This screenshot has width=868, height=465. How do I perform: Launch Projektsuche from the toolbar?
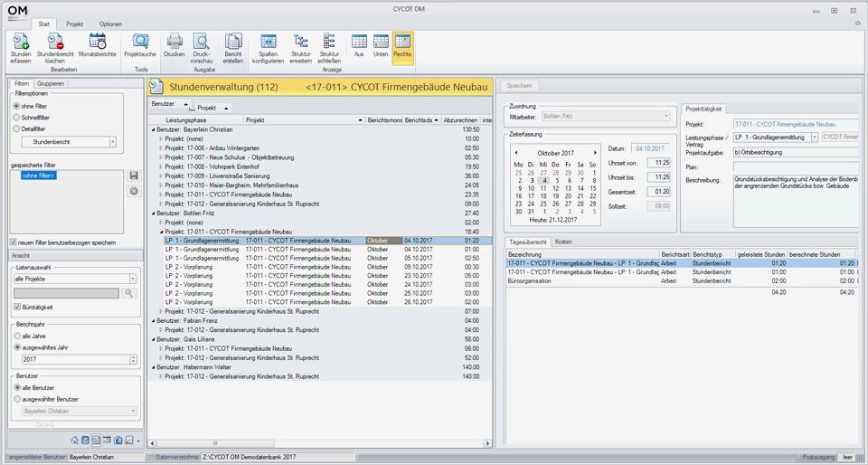click(x=140, y=42)
